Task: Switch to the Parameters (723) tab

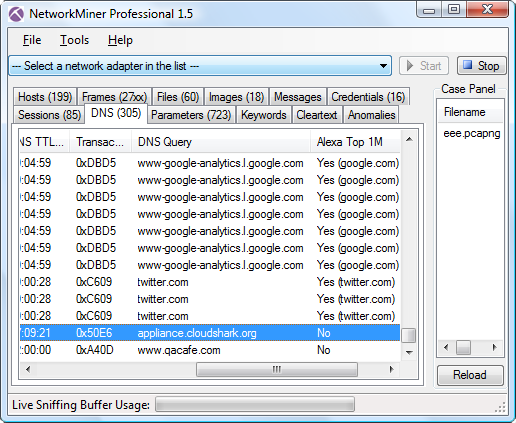Action: coord(191,115)
